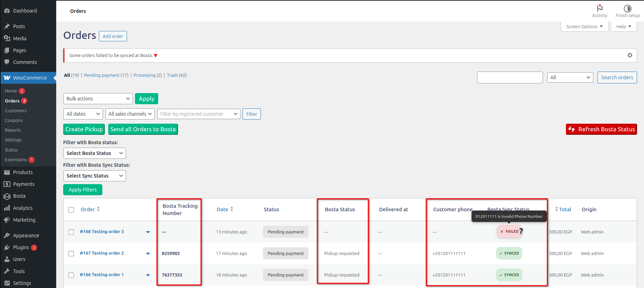Open the Activity flag icon
This screenshot has height=288, width=644.
click(x=600, y=8)
